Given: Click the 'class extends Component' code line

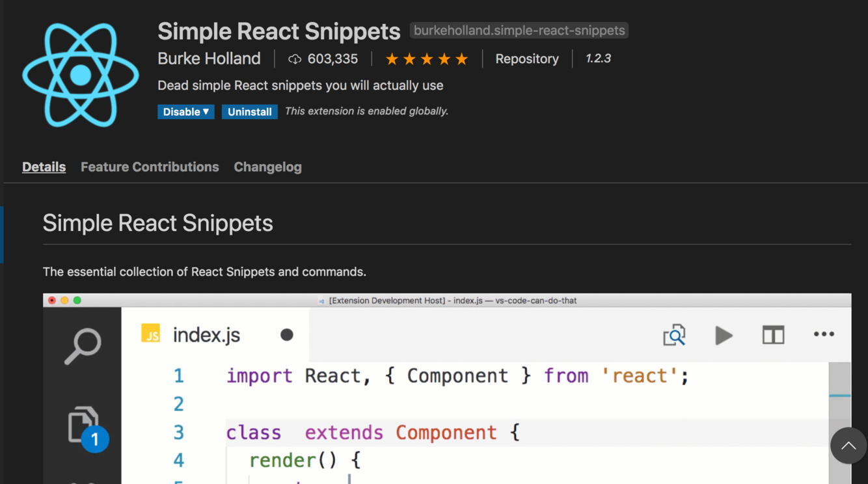Looking at the screenshot, I should pyautogui.click(x=373, y=433).
